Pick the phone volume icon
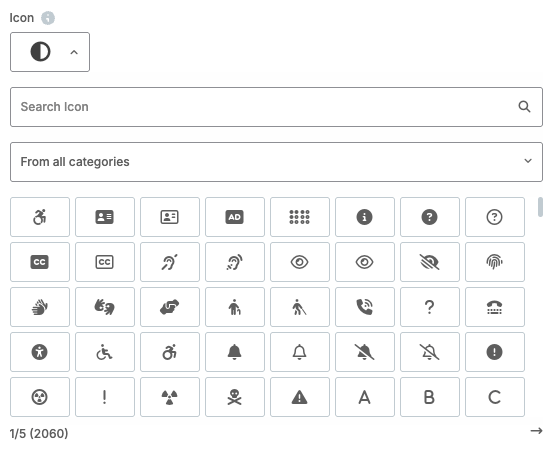 tap(365, 307)
